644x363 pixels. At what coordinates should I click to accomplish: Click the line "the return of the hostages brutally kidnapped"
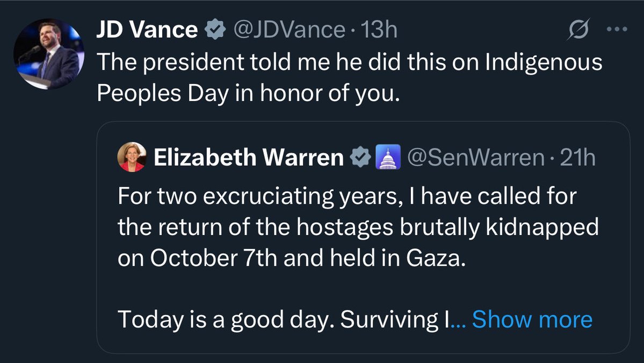(x=358, y=227)
